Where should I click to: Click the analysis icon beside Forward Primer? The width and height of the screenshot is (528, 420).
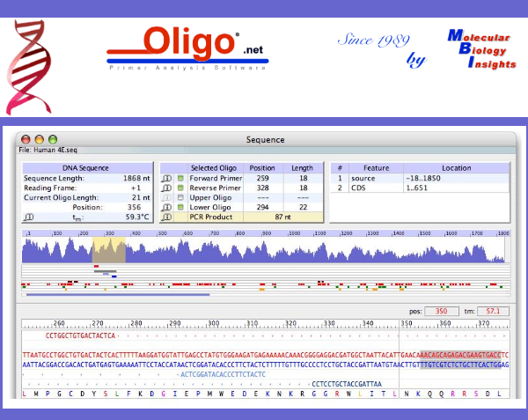click(x=166, y=178)
